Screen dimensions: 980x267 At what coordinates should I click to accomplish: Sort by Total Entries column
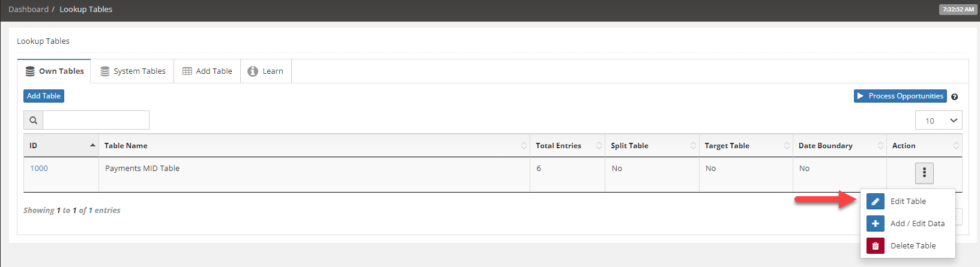tap(567, 146)
